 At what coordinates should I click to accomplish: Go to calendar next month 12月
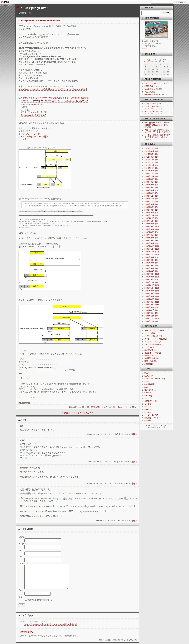tap(165, 60)
